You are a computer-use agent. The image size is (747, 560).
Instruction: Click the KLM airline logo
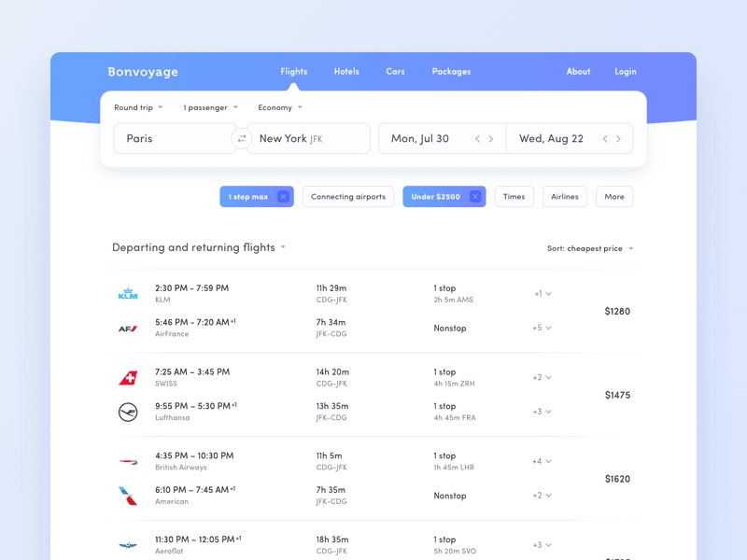click(x=128, y=293)
